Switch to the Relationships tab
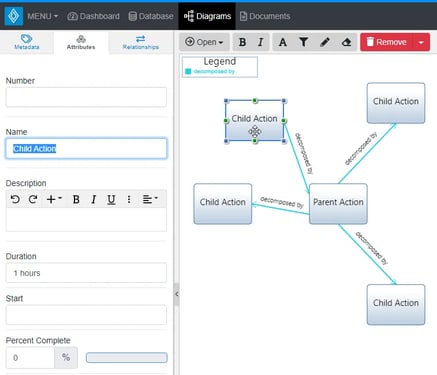This screenshot has width=437, height=375. point(140,42)
